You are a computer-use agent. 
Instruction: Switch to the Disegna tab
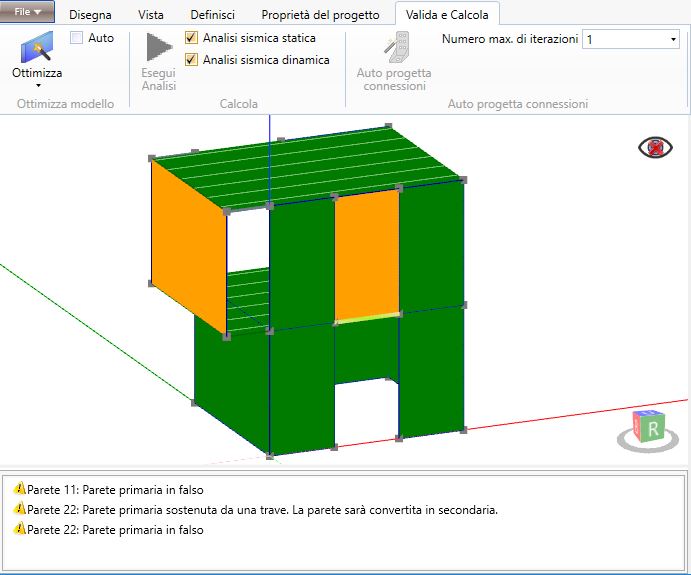(90, 15)
